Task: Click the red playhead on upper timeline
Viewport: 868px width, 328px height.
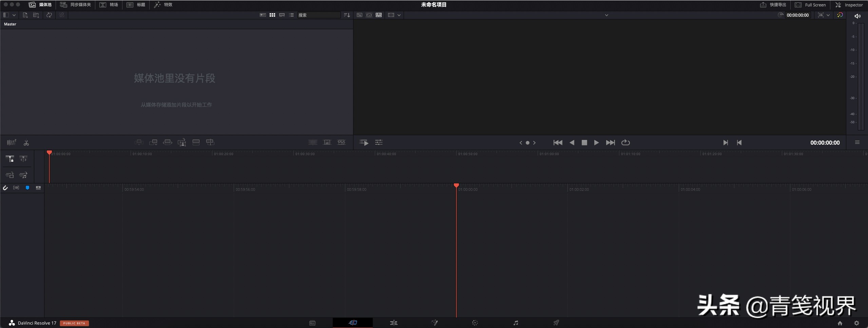Action: [x=50, y=153]
